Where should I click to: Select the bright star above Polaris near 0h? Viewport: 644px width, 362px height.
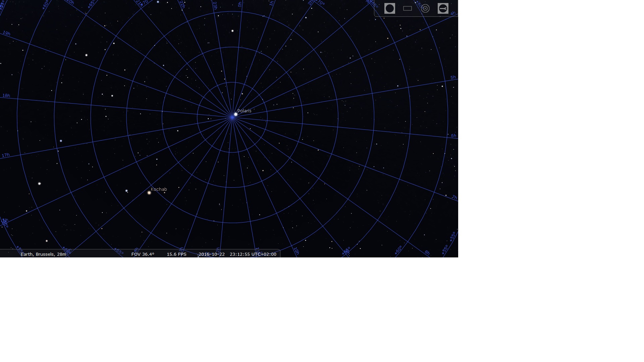click(x=232, y=31)
